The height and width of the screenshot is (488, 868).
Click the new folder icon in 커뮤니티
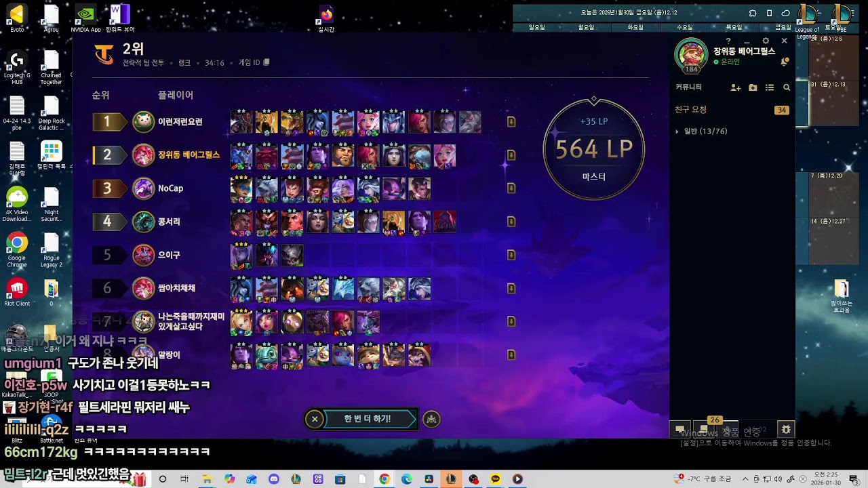pyautogui.click(x=753, y=87)
